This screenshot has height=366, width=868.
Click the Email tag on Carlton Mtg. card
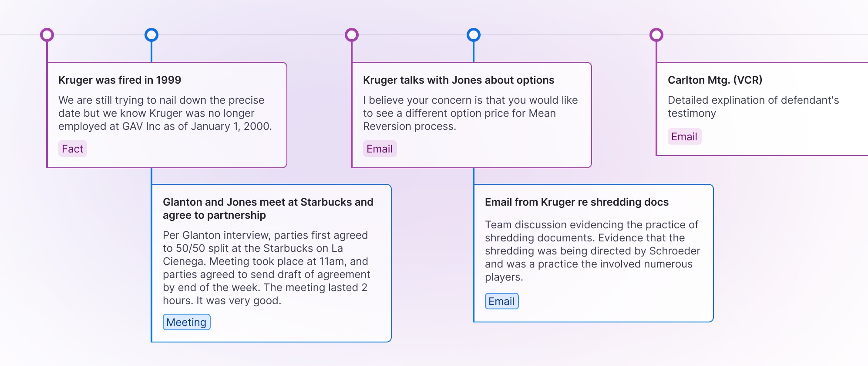(x=684, y=137)
